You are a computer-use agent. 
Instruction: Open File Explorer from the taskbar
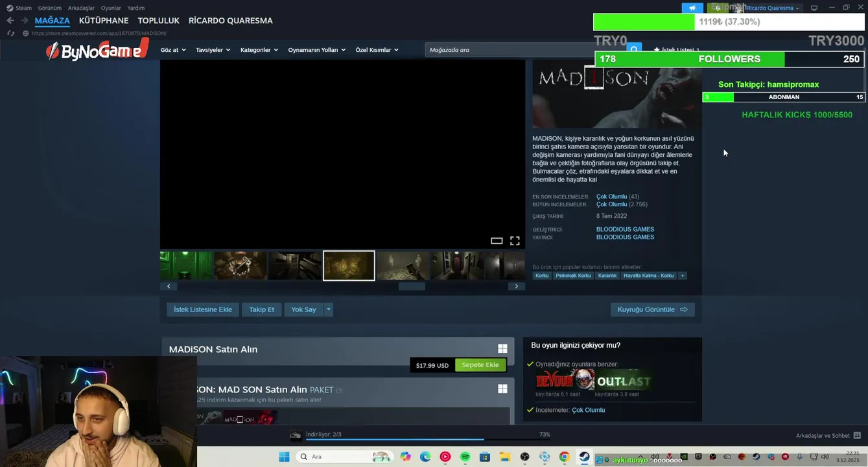[504, 457]
